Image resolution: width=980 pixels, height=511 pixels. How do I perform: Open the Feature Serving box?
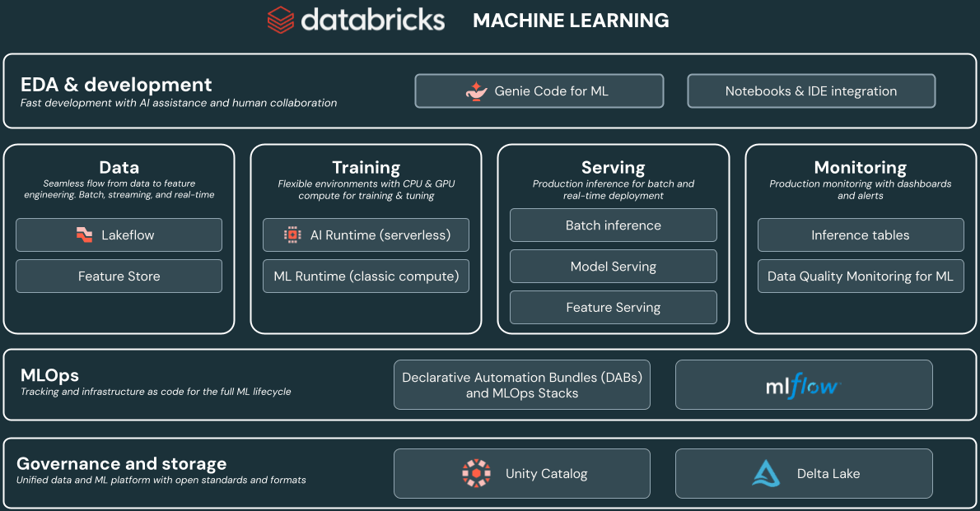(x=614, y=308)
